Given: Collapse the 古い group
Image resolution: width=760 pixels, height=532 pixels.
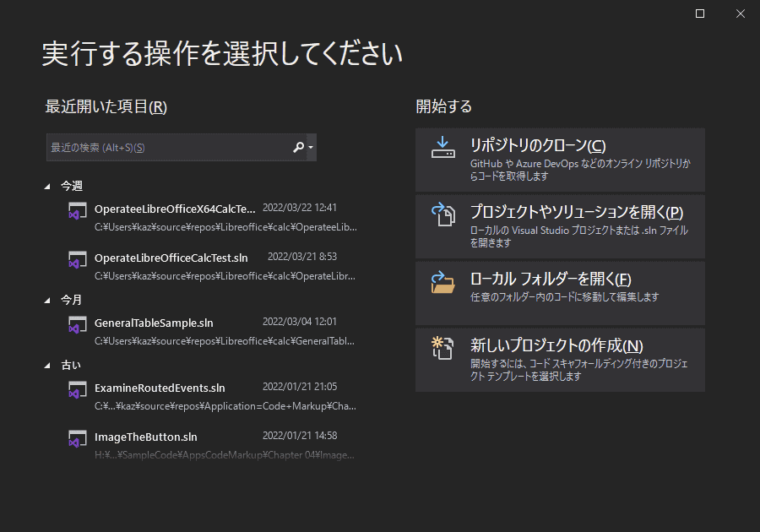Looking at the screenshot, I should (47, 366).
